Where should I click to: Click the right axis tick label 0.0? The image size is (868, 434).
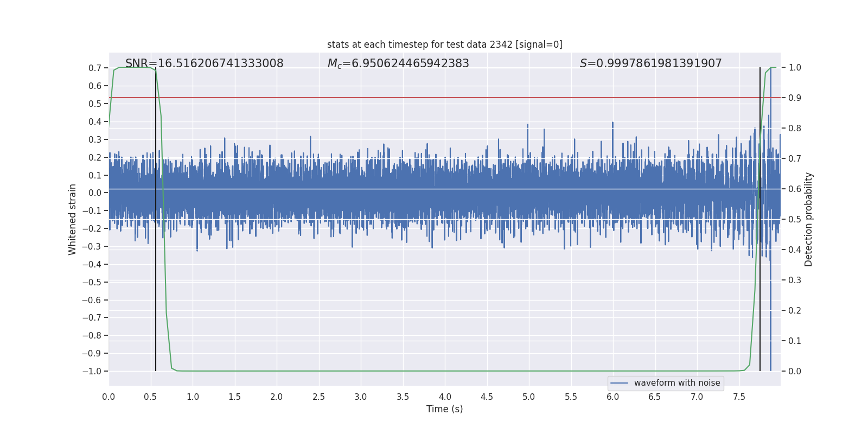[795, 372]
